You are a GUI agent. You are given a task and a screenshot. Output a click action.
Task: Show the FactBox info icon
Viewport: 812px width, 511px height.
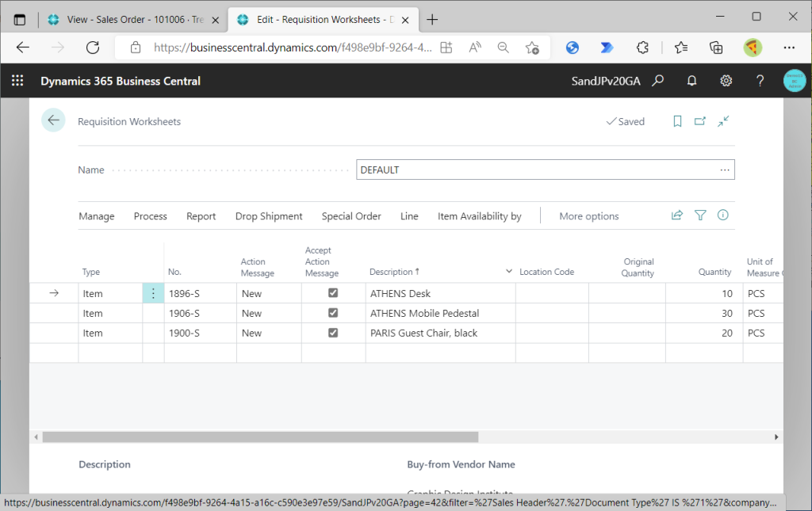click(x=723, y=215)
